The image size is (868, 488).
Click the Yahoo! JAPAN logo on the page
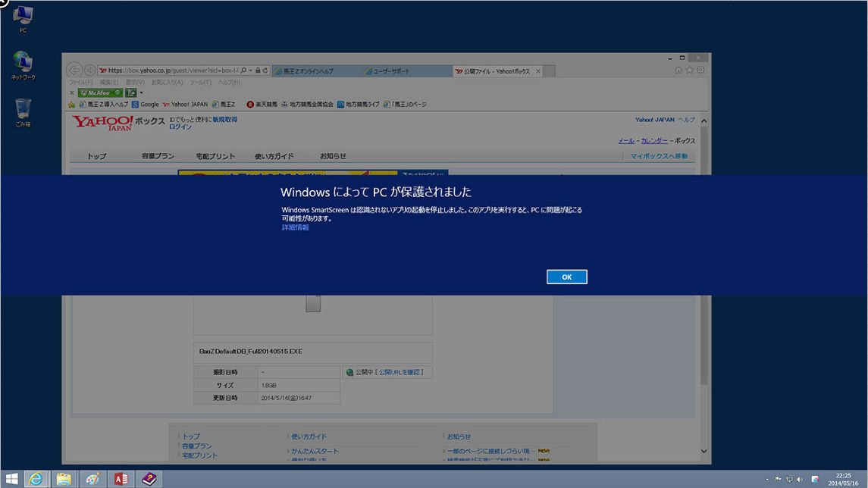(102, 123)
